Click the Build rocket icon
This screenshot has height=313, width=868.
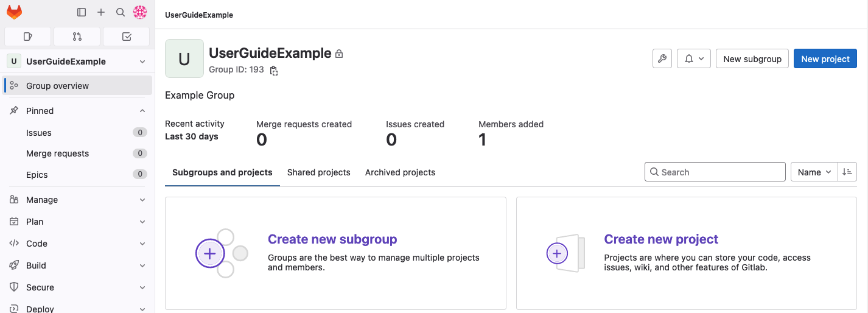coord(13,266)
